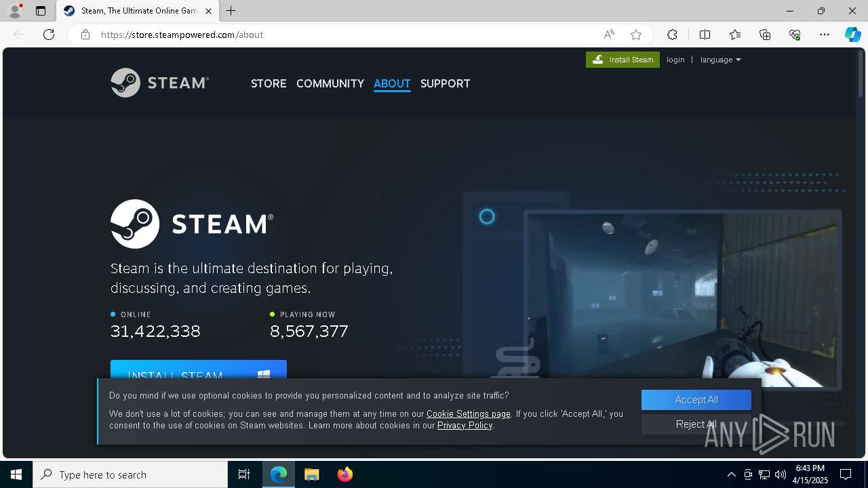Open the notification center icon
This screenshot has width=868, height=488.
point(846,474)
